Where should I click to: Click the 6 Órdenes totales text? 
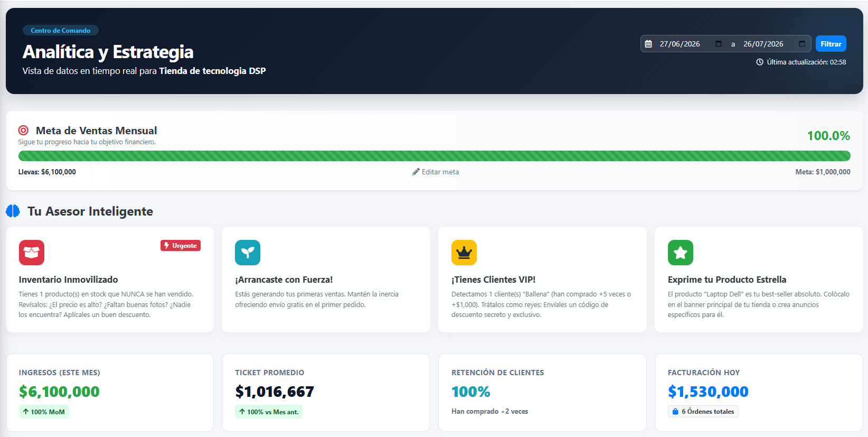coord(707,412)
